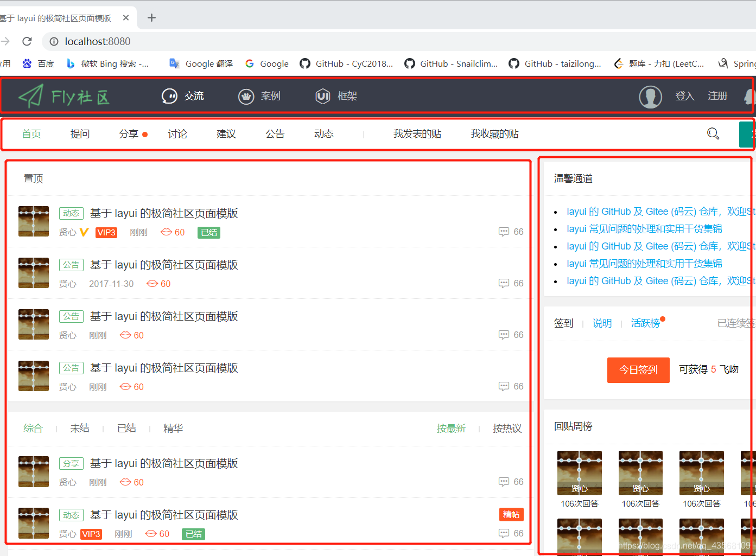Open a new browser tab
756x556 pixels.
click(152, 18)
